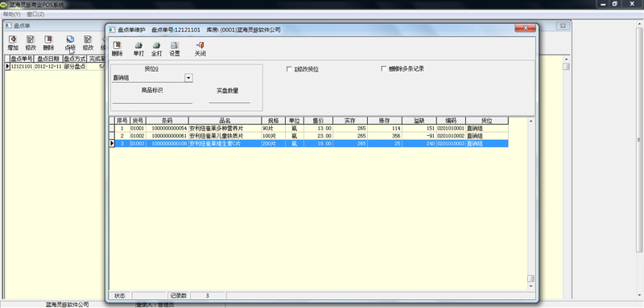Click the 状态 status bar label
This screenshot has width=644, height=308.
coord(119,295)
